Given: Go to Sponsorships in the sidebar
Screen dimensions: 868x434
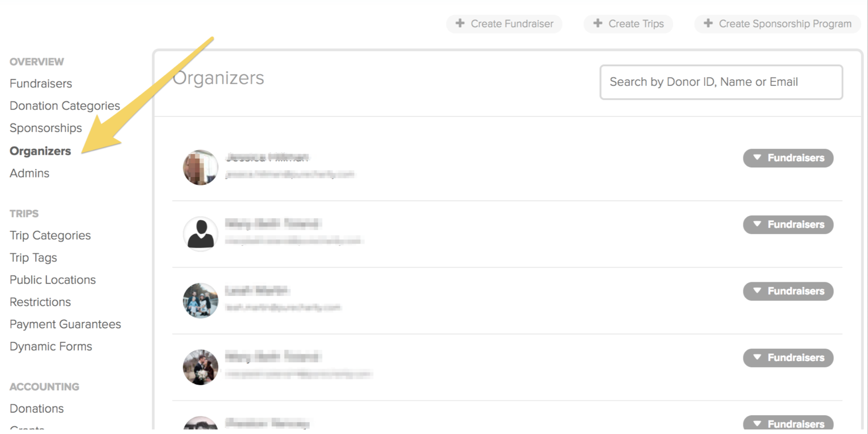Looking at the screenshot, I should tap(46, 128).
